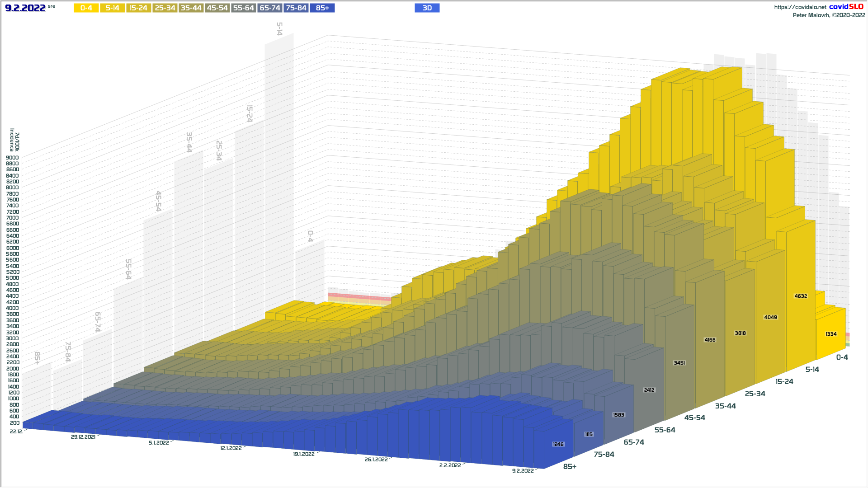Click the 3451 value on 55-64 bar
Screen dimensions: 868x488
679,363
